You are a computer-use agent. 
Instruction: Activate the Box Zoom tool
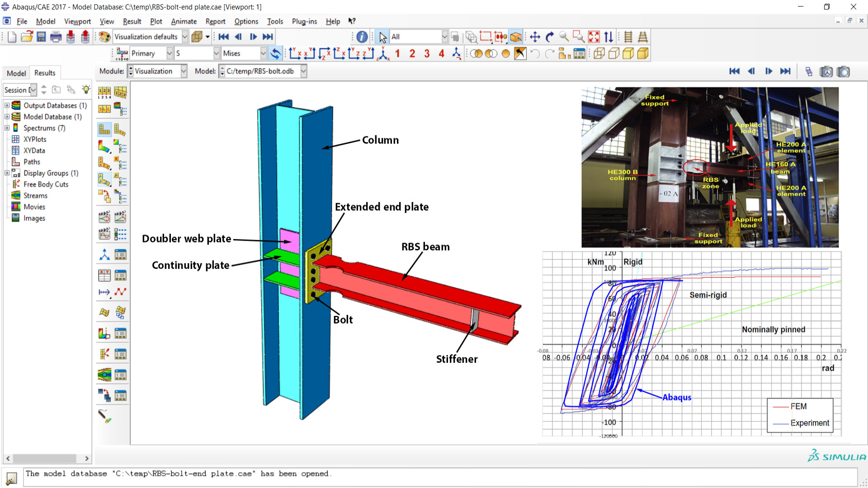coord(579,37)
